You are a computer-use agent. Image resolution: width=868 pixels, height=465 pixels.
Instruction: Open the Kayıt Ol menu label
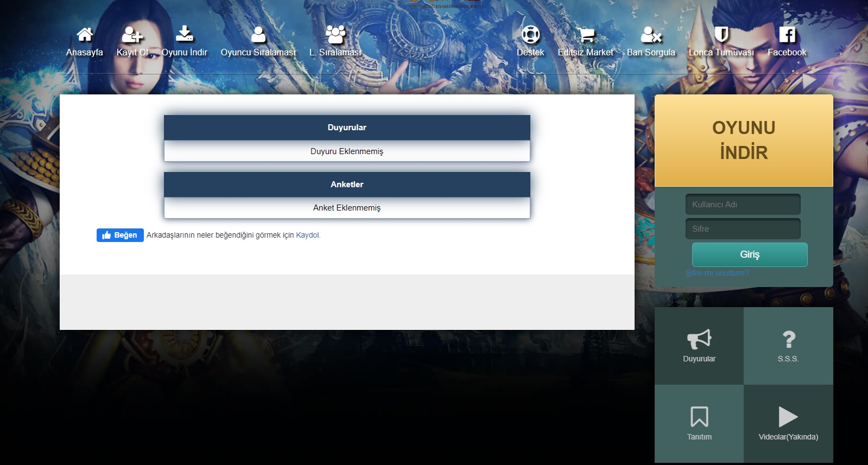pyautogui.click(x=132, y=52)
